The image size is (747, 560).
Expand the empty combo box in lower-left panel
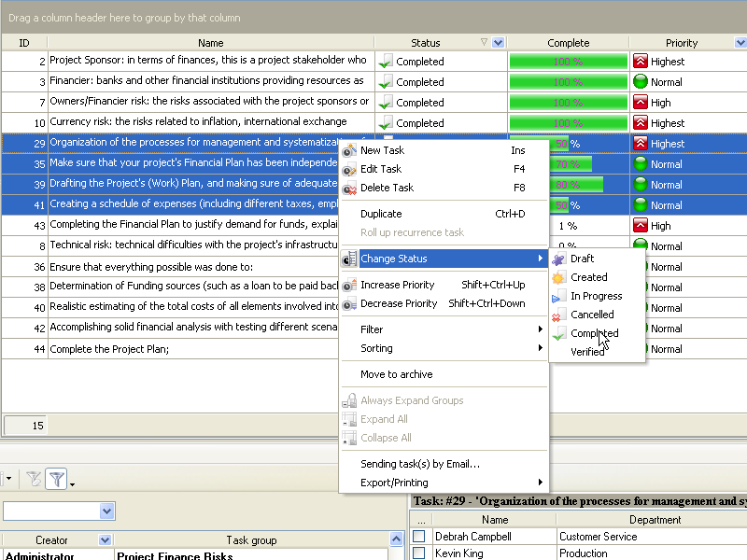coord(107,511)
